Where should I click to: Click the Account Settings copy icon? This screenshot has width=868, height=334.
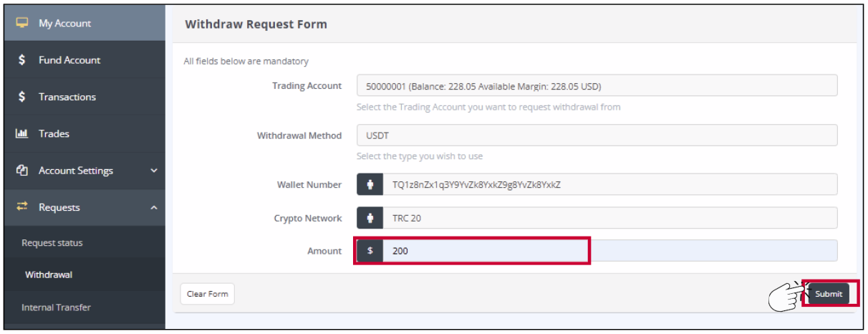(22, 171)
